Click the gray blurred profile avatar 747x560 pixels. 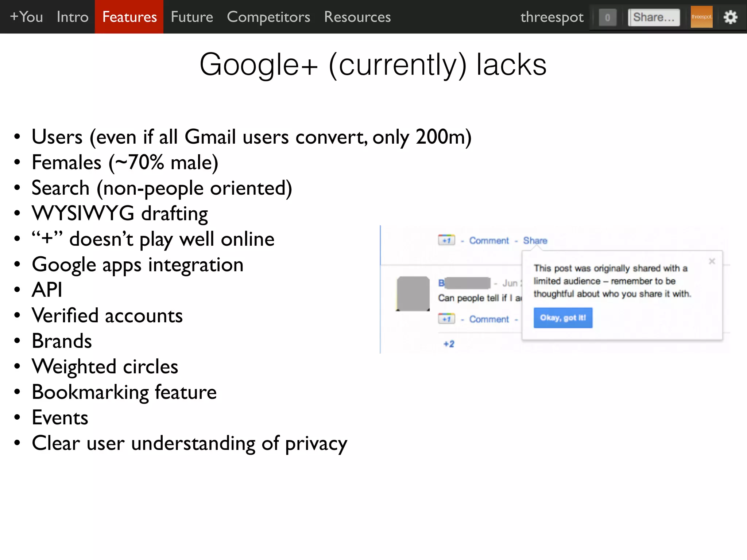click(x=413, y=294)
